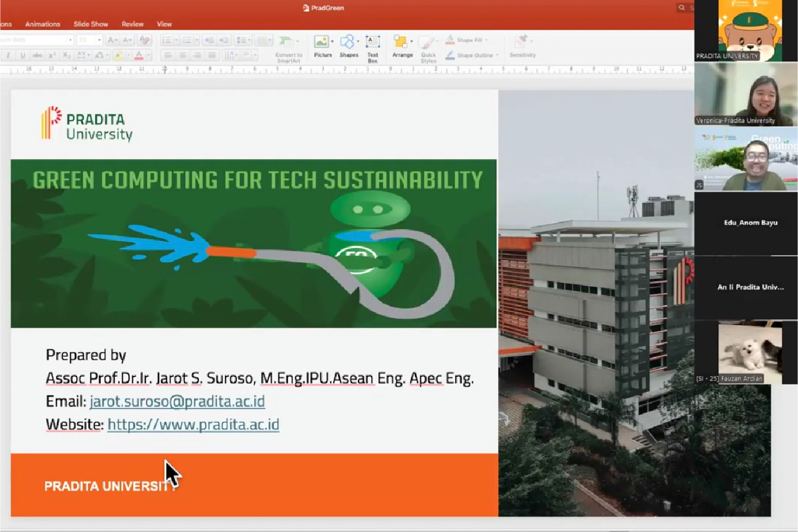Select Veronica-Pradita University video thumbnail
798x532 pixels.
pos(745,95)
